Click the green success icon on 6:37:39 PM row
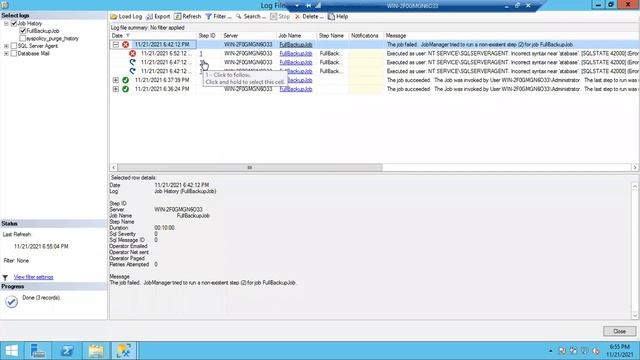 click(126, 80)
